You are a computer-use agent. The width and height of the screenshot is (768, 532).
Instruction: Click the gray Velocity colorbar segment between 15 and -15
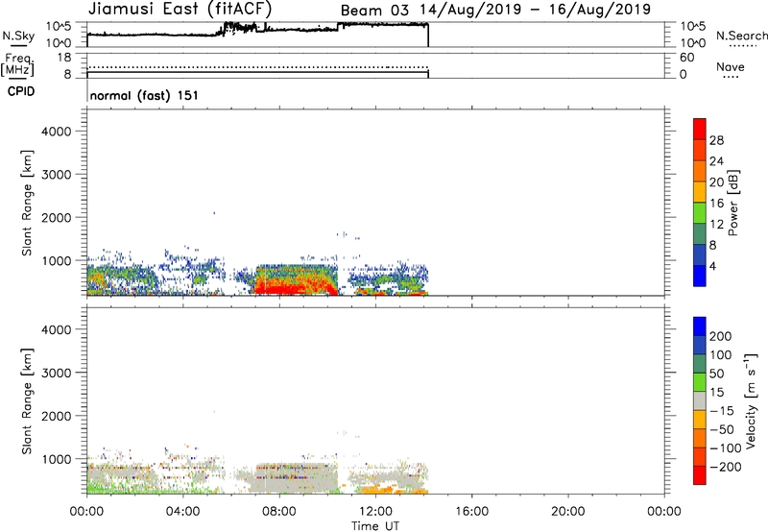click(x=700, y=400)
